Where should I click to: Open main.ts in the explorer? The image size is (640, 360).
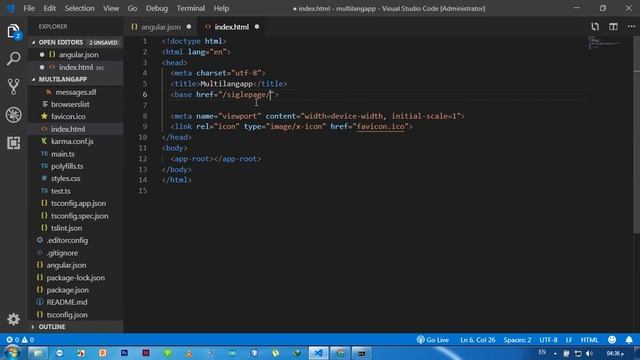(76, 154)
